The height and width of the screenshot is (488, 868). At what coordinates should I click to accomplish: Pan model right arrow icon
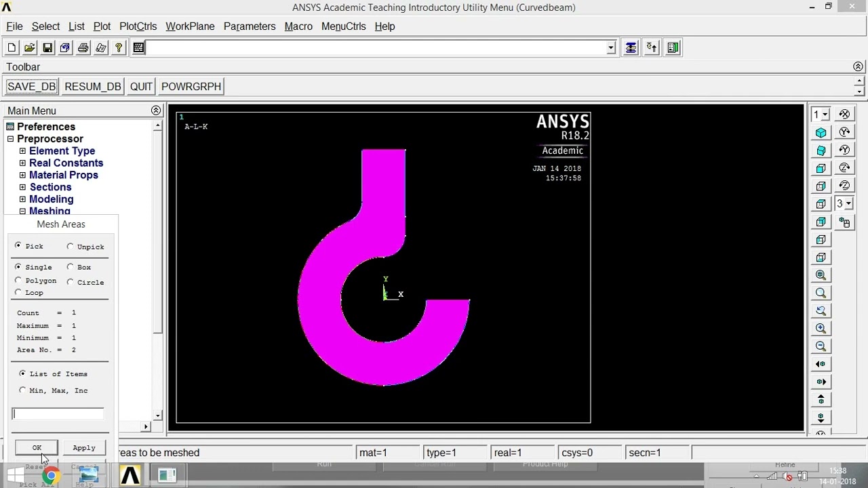(821, 382)
